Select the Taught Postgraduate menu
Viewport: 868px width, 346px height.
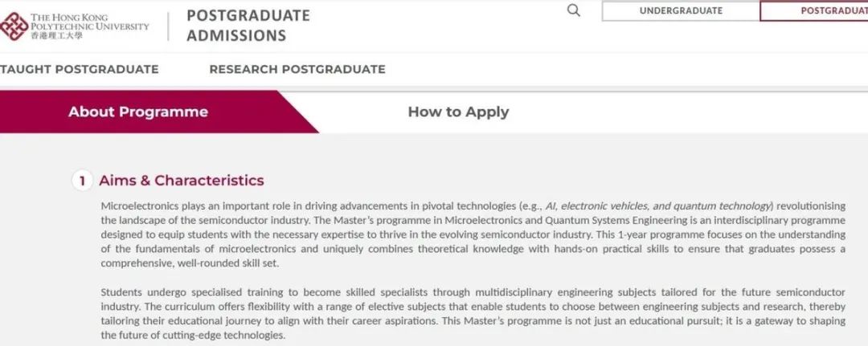coord(79,70)
